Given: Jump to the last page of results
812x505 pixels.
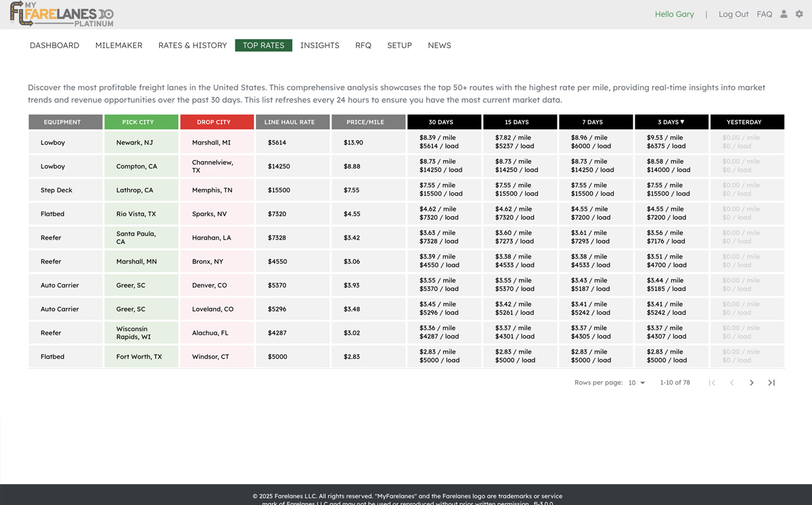Looking at the screenshot, I should pos(771,383).
